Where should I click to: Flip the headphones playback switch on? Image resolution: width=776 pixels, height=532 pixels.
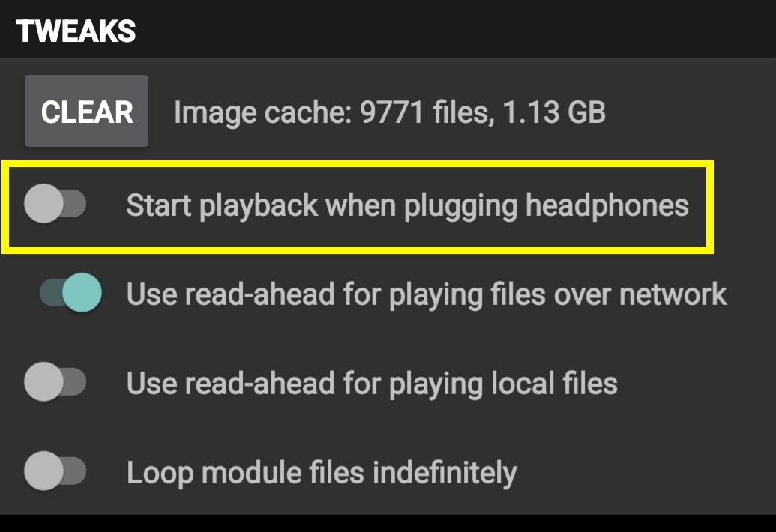(55, 205)
